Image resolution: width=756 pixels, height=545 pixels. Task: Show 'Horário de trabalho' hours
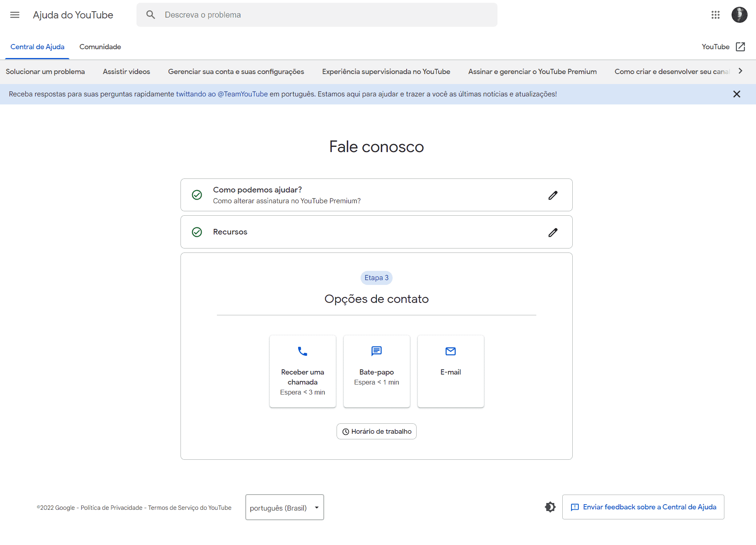(377, 431)
